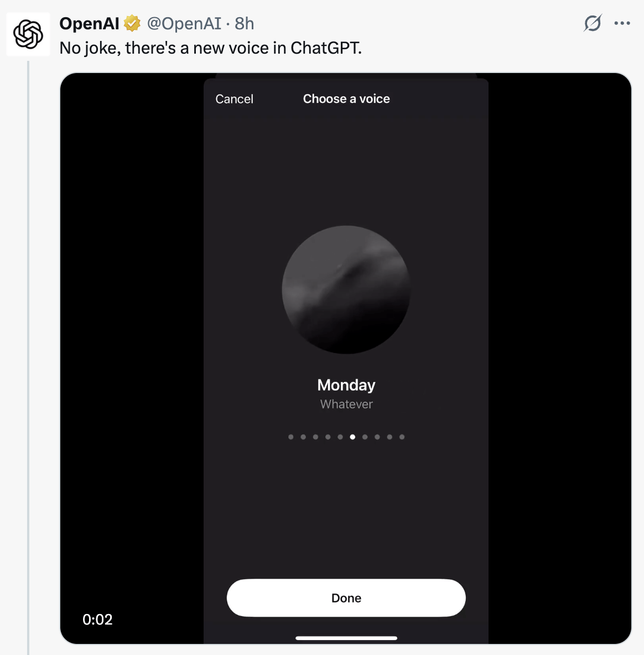Open the OpenAI profile avatar

(28, 34)
